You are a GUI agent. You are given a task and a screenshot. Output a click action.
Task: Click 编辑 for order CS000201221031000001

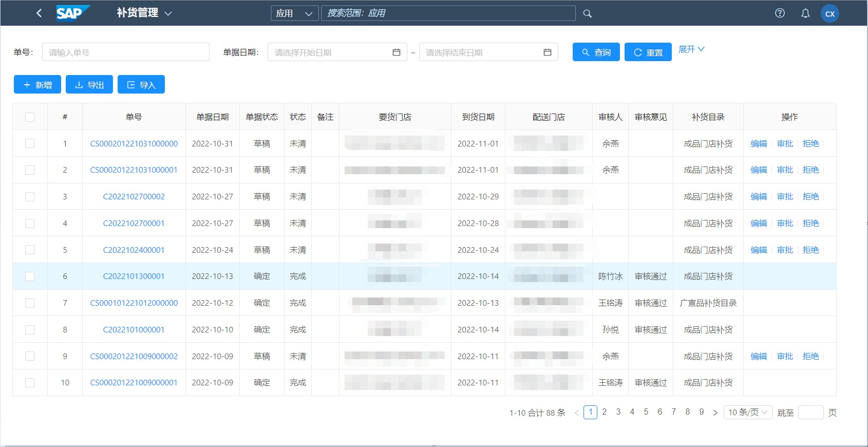click(759, 170)
